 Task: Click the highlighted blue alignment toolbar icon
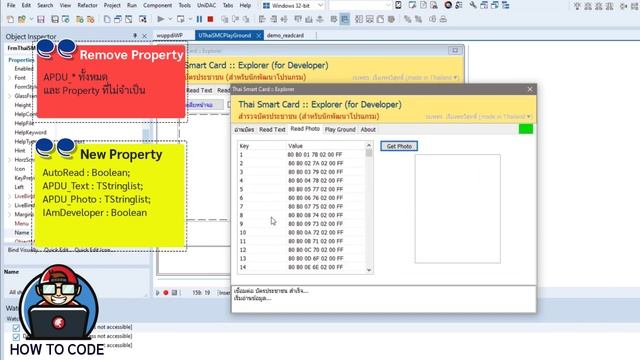(x=344, y=19)
